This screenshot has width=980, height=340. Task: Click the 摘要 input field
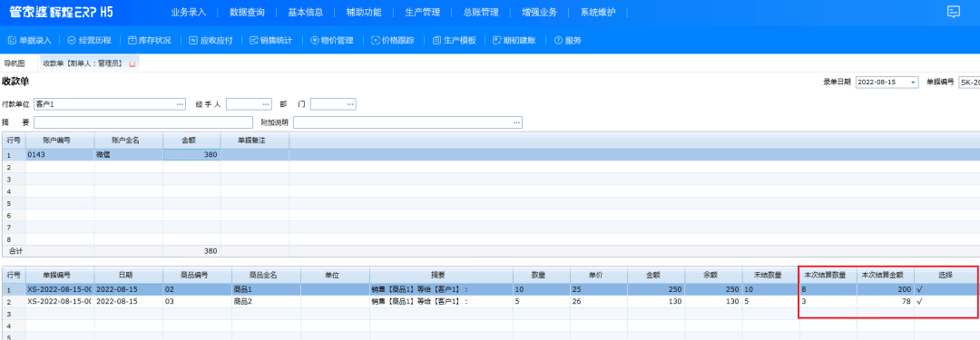(x=143, y=121)
